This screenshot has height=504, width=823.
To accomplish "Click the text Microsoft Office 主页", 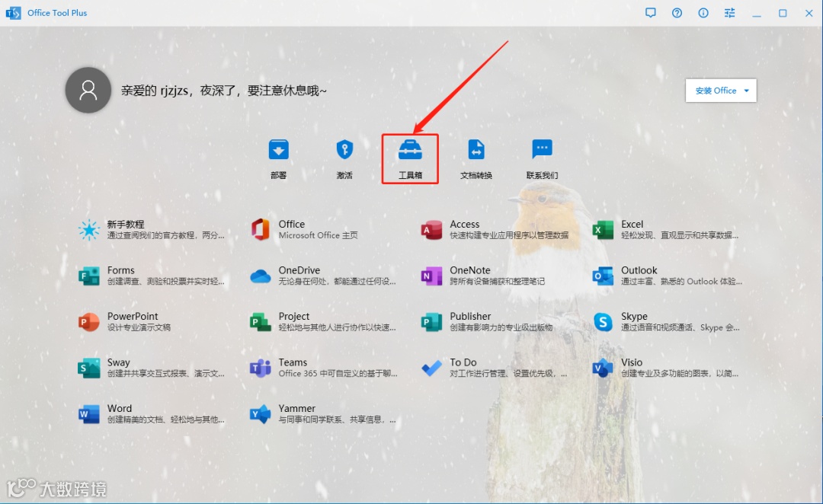I will pos(318,235).
